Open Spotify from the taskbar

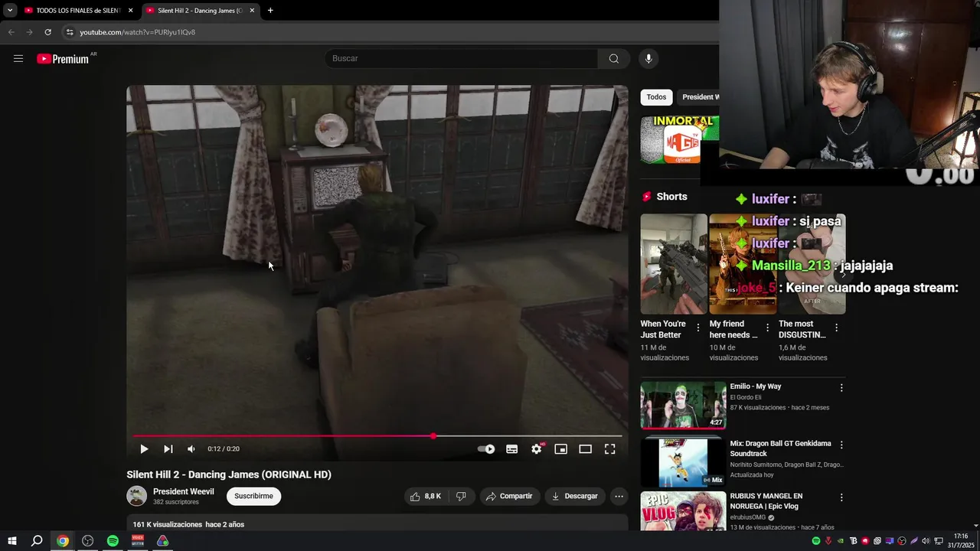pyautogui.click(x=113, y=541)
